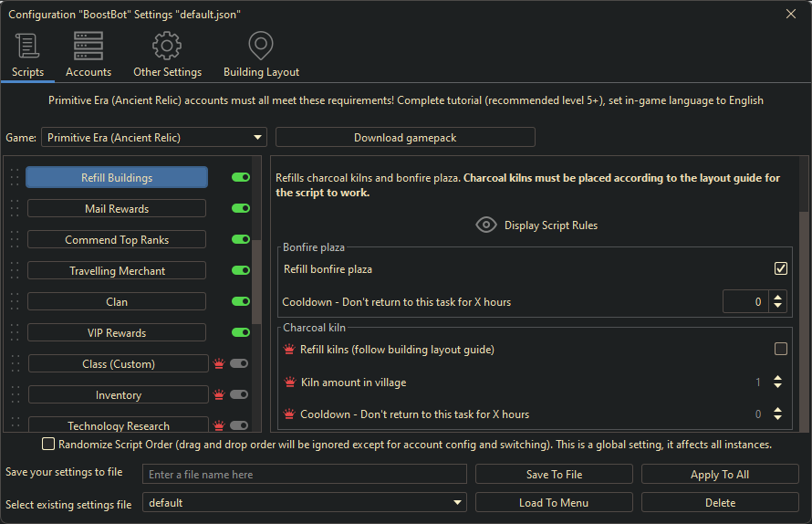Image resolution: width=812 pixels, height=524 pixels.
Task: Open Building Layout map pin icon
Action: tap(261, 46)
